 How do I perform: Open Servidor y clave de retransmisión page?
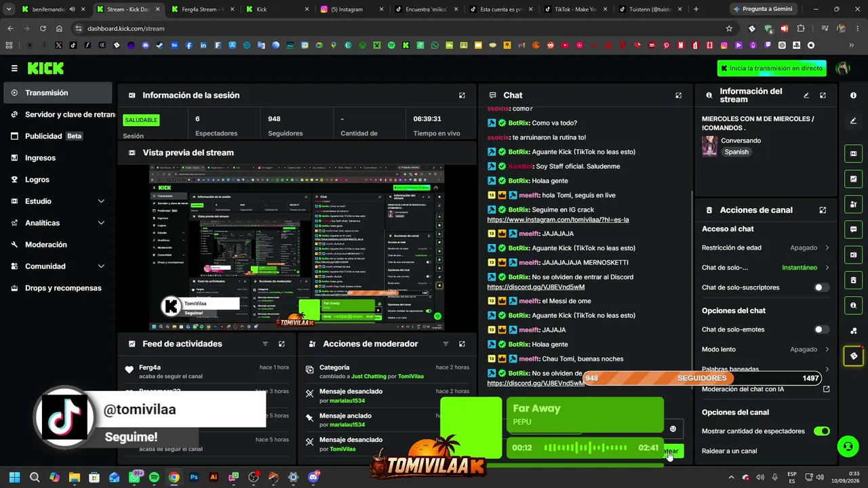(58, 115)
